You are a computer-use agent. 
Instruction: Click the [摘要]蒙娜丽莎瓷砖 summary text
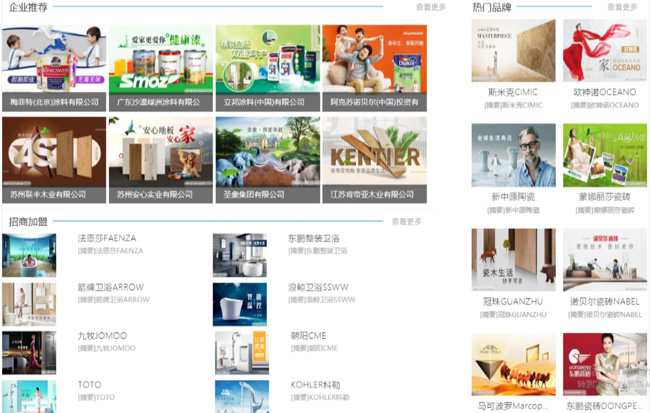point(605,210)
